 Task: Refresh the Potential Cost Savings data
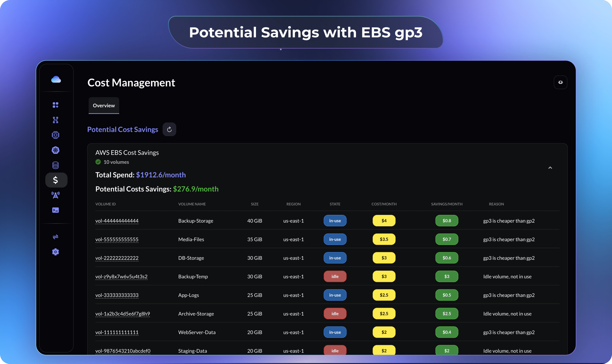tap(169, 129)
